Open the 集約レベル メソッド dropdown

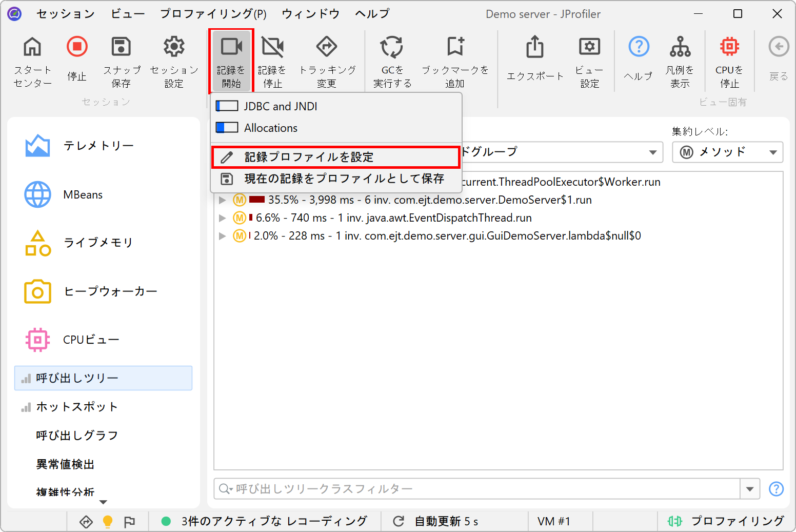(x=727, y=152)
